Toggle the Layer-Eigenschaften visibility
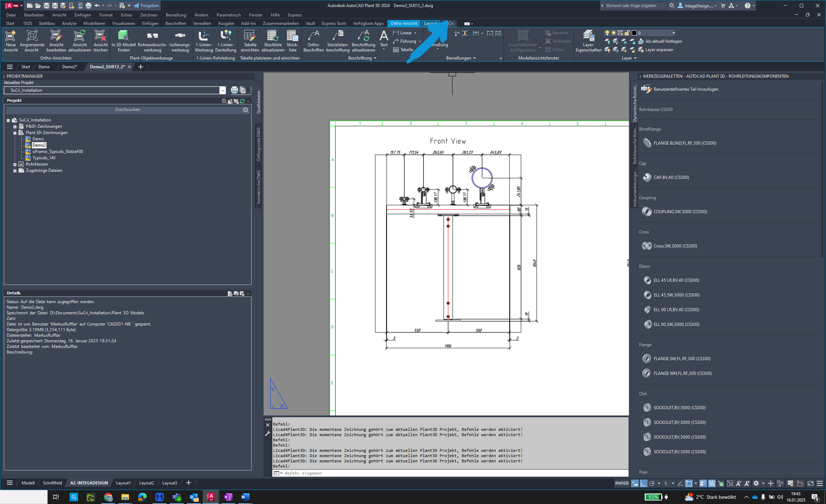Image resolution: width=826 pixels, height=504 pixels. pyautogui.click(x=587, y=41)
